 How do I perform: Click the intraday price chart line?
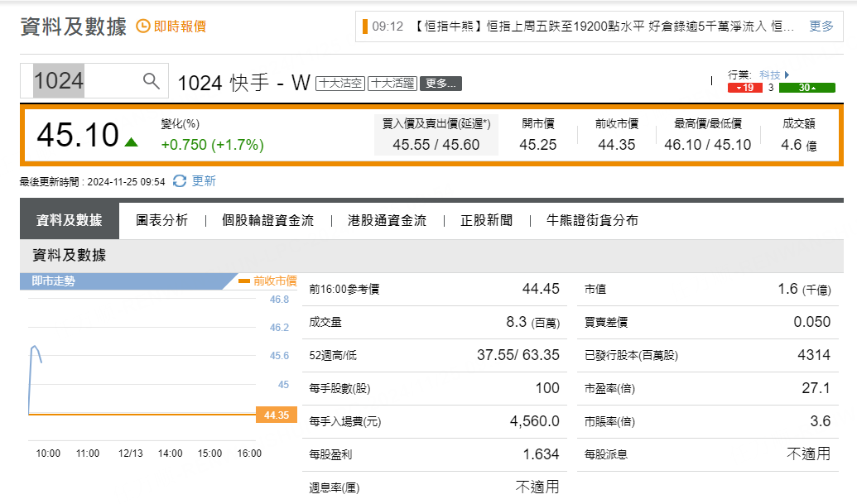pyautogui.click(x=35, y=378)
